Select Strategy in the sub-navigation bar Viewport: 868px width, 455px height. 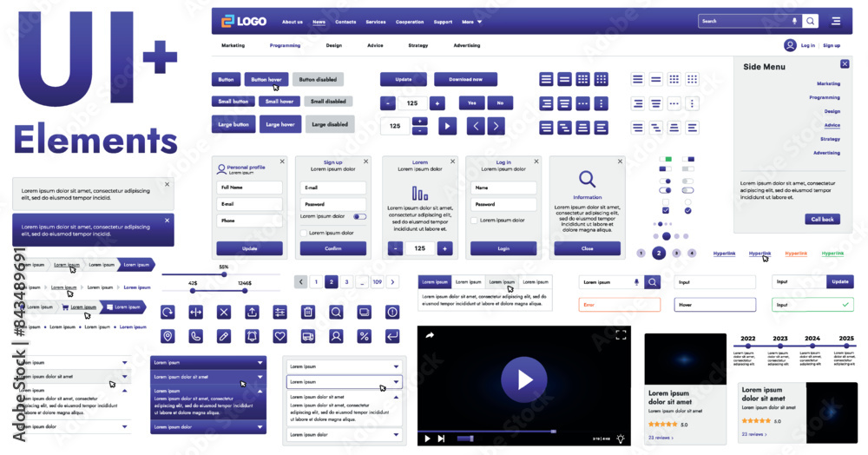(418, 45)
